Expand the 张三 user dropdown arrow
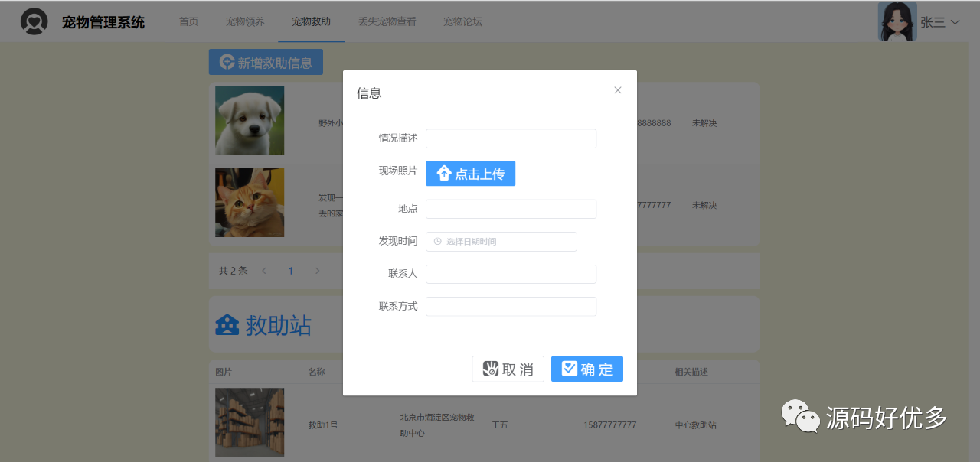980x462 pixels. pyautogui.click(x=955, y=22)
